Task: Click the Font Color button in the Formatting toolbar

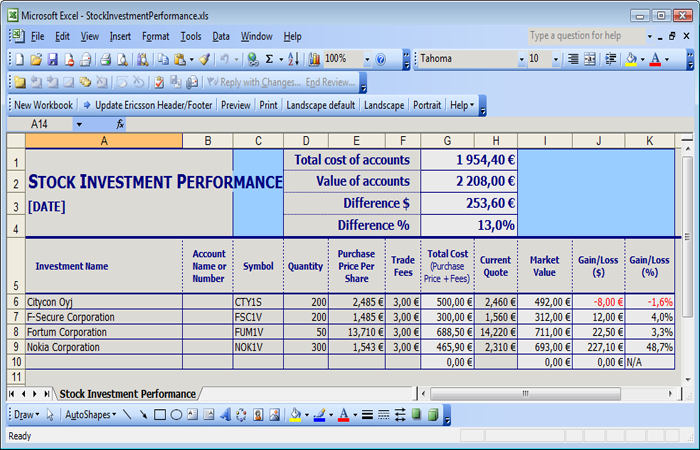Action: [x=657, y=60]
